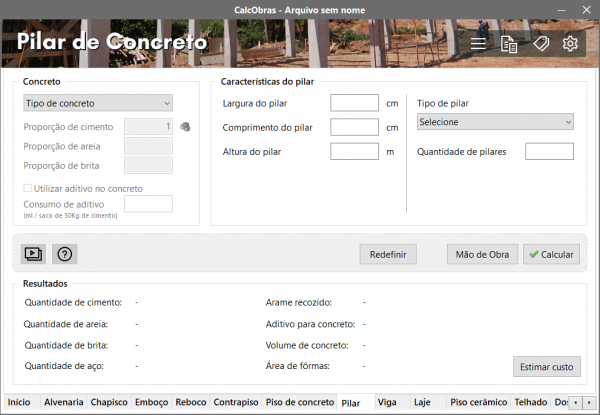Open the hamburger menu in header
This screenshot has width=600, height=415.
[479, 44]
